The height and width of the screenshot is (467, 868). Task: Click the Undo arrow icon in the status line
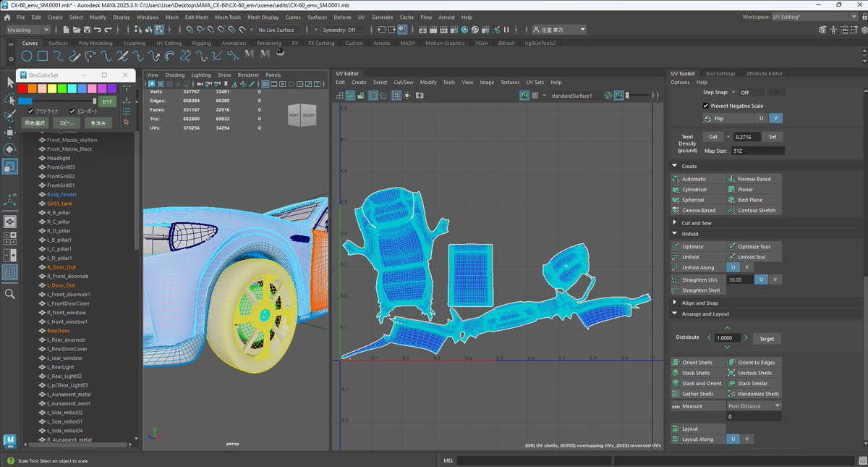96,30
